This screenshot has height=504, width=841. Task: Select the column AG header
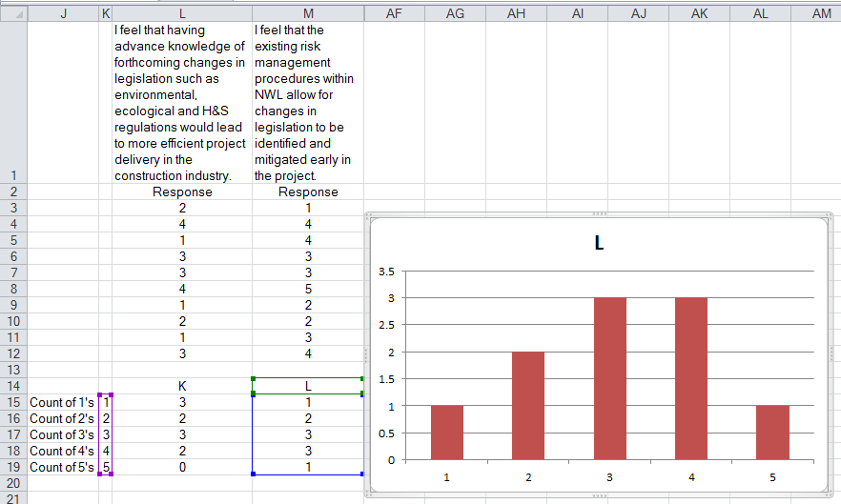pos(455,12)
